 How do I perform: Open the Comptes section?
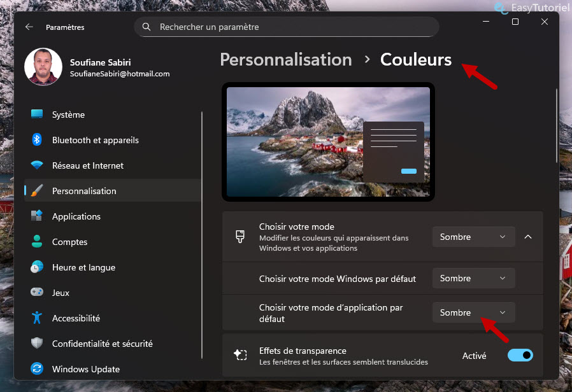[69, 242]
